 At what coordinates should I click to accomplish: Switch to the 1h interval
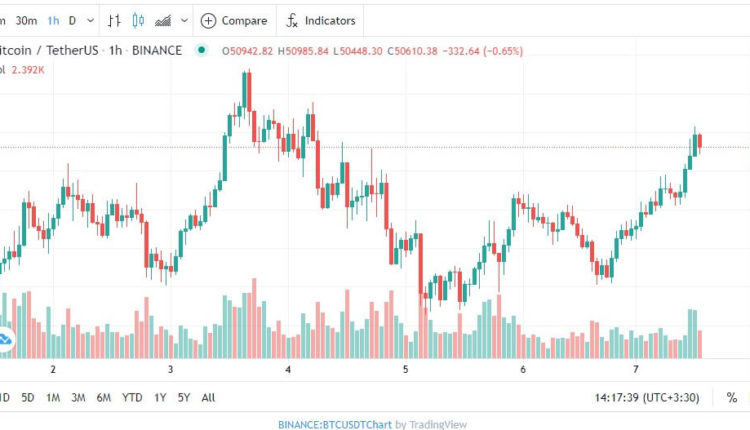coord(53,21)
